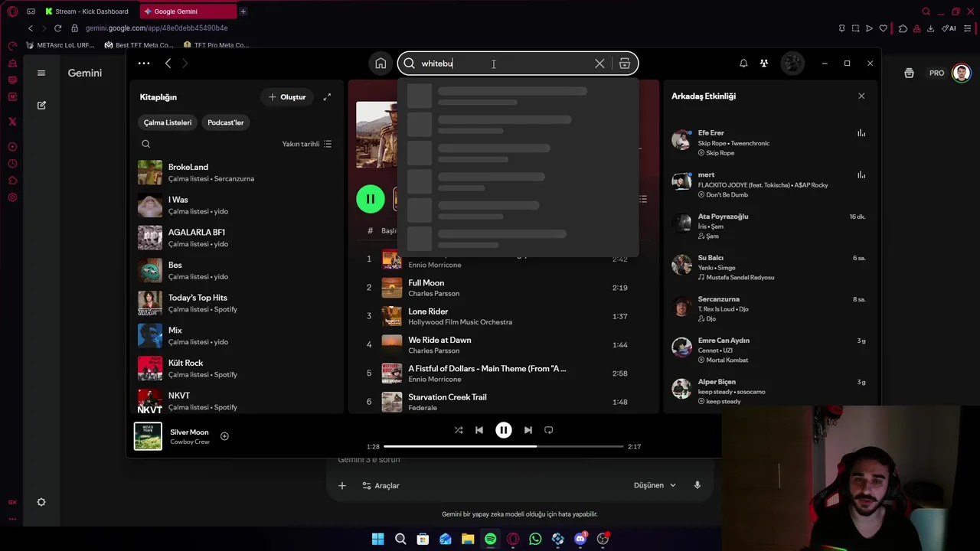The height and width of the screenshot is (551, 980).
Task: Open a new browser tab
Action: coord(243,11)
